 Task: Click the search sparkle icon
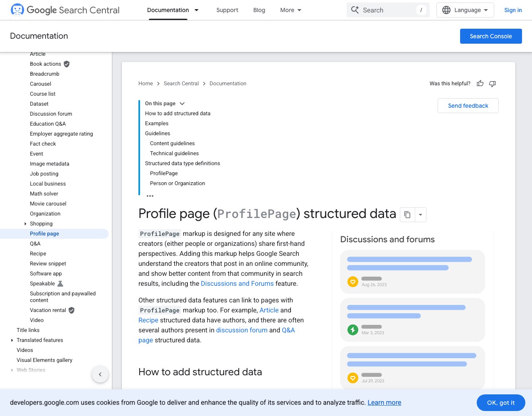coord(355,10)
